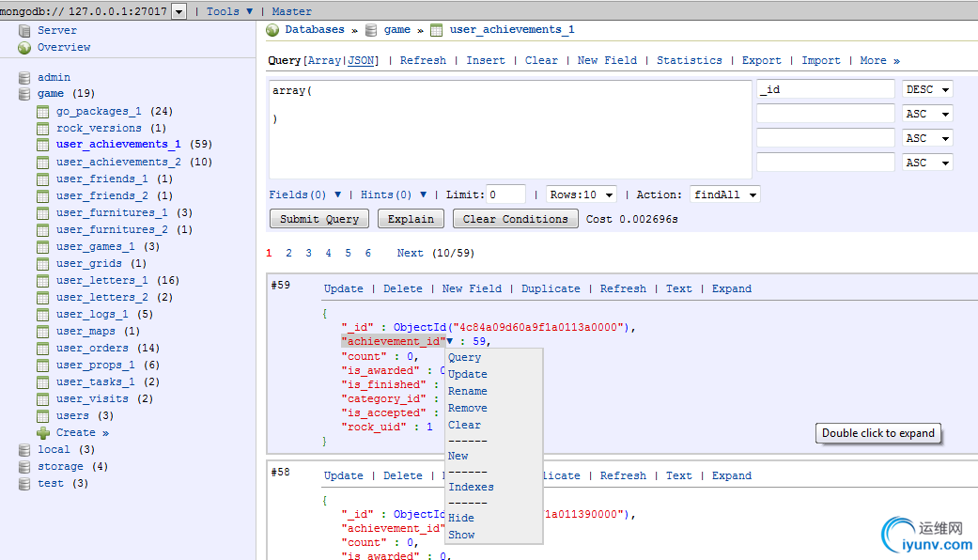Viewport: 978px width, 560px height.
Task: Click the game database icon in sidebar
Action: click(x=24, y=94)
